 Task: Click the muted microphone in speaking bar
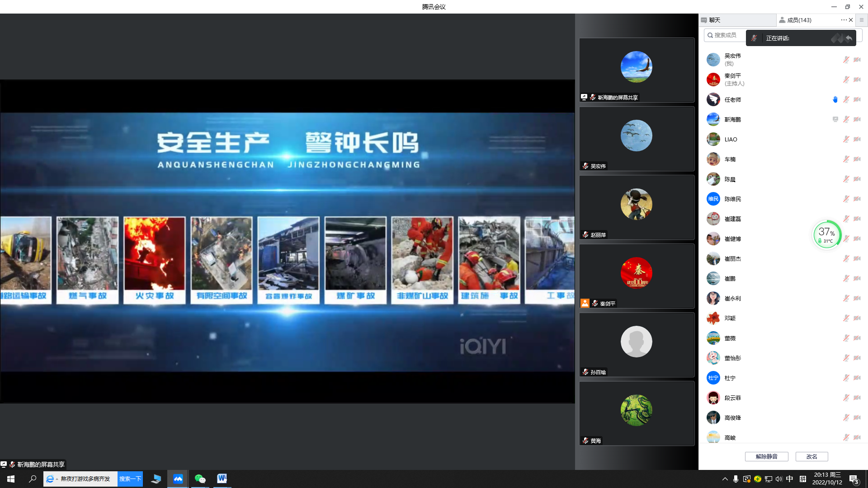(754, 38)
